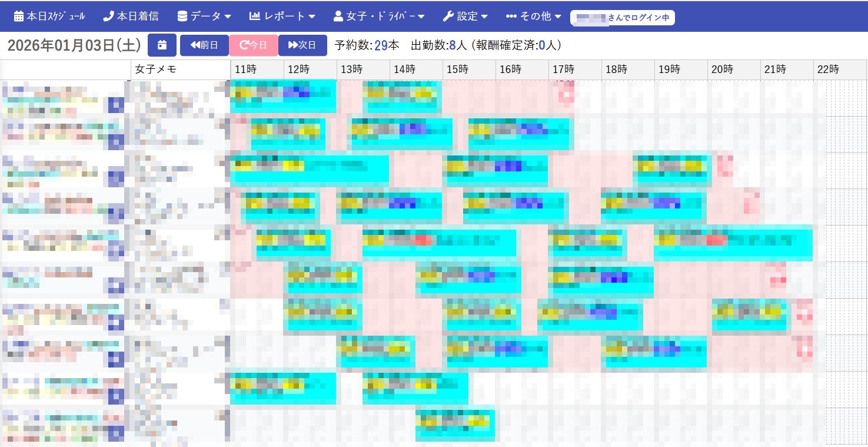Viewport: 868px width, 447px height.
Task: Click the wrench icon beside 設定
Action: (x=448, y=16)
